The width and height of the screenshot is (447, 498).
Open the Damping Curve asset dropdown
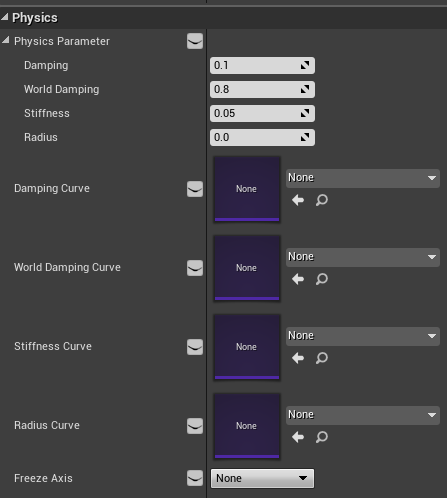click(x=363, y=178)
